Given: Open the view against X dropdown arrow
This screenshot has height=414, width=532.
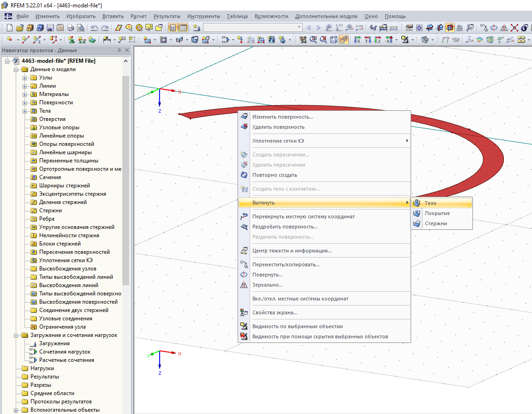Looking at the screenshot, I should [x=396, y=40].
